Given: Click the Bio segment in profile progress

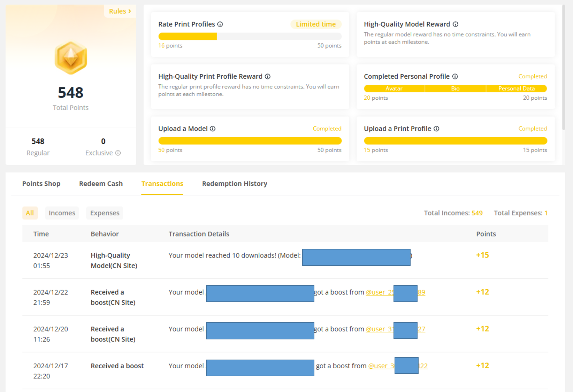Looking at the screenshot, I should 455,89.
